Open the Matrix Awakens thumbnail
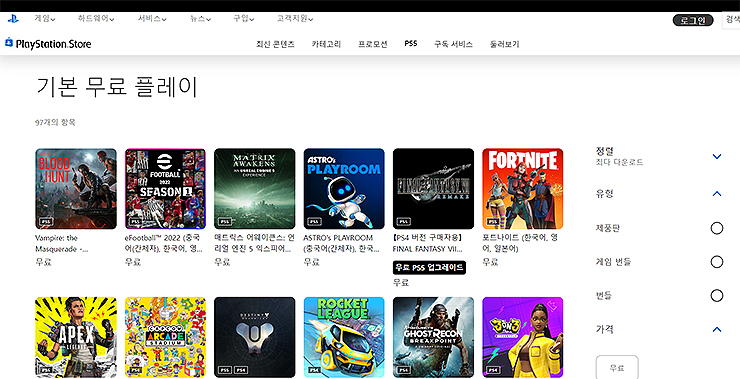740x379 pixels. [254, 189]
